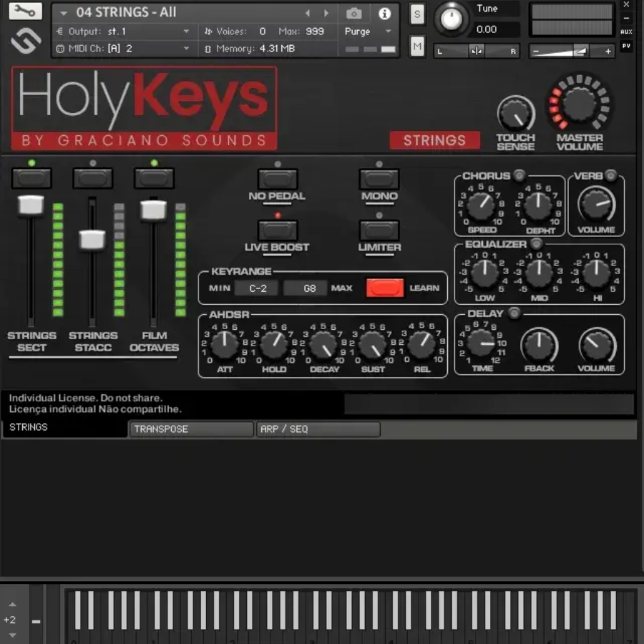
Task: Decrease volume with the minus icon
Action: [535, 52]
